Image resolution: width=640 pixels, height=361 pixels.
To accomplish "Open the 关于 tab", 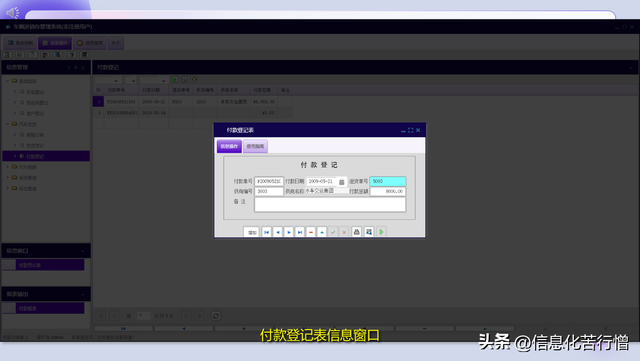I will (x=116, y=43).
